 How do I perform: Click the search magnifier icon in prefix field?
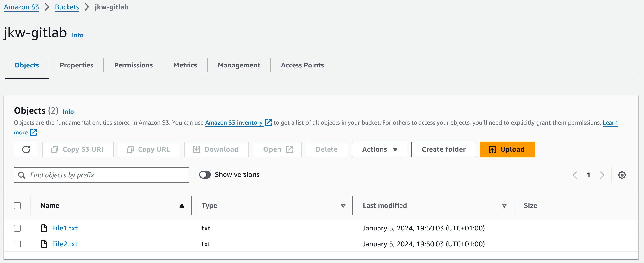[22, 175]
